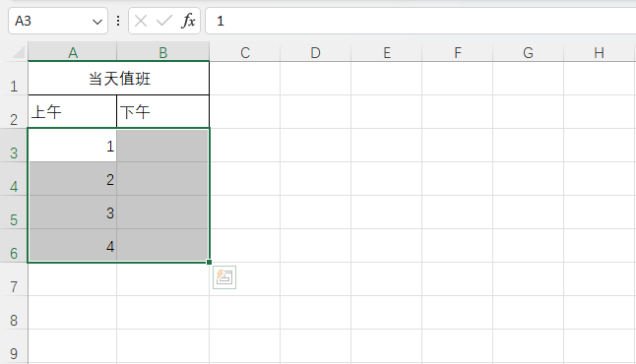The width and height of the screenshot is (636, 364).
Task: Select row 2 header
Action: tap(14, 112)
